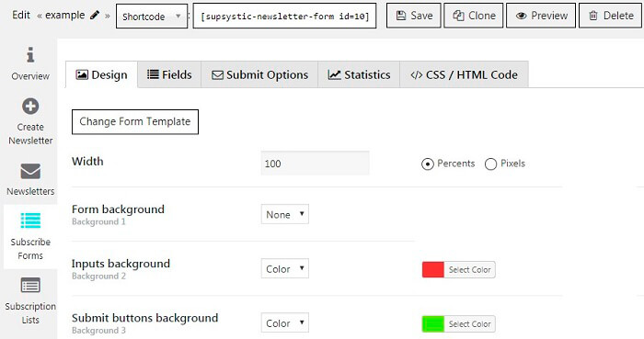Open Submit buttons background Color dropdown
The height and width of the screenshot is (339, 644).
284,323
